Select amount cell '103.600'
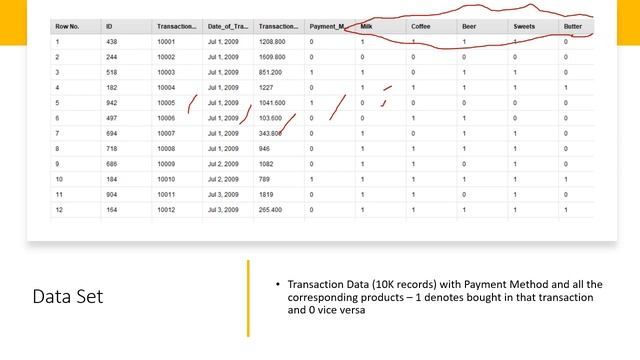The image size is (640, 360). pyautogui.click(x=270, y=118)
